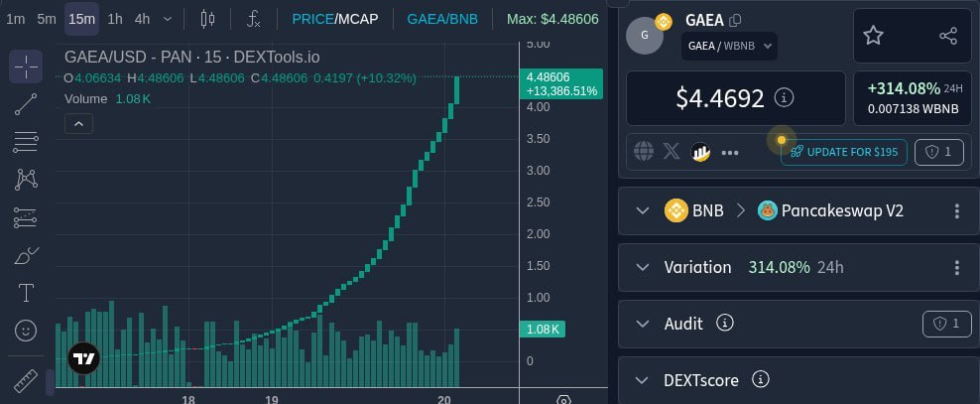Switch chart pair to GAEA/BNB

[x=442, y=19]
